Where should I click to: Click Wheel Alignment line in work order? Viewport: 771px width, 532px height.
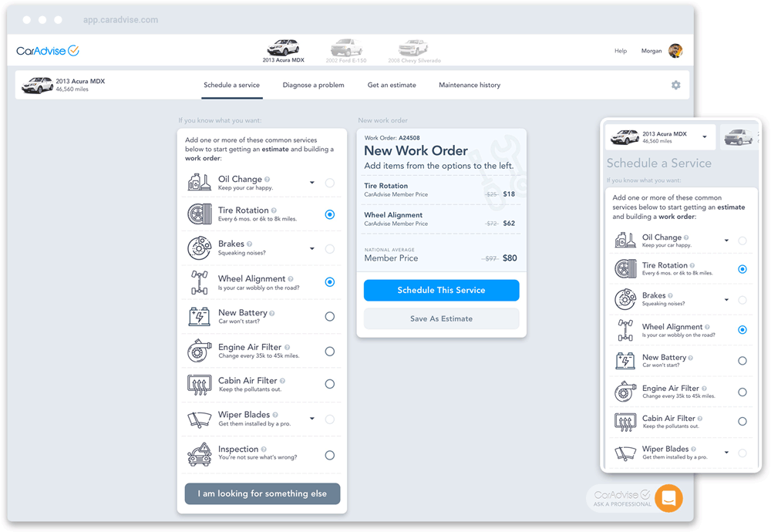tap(439, 219)
